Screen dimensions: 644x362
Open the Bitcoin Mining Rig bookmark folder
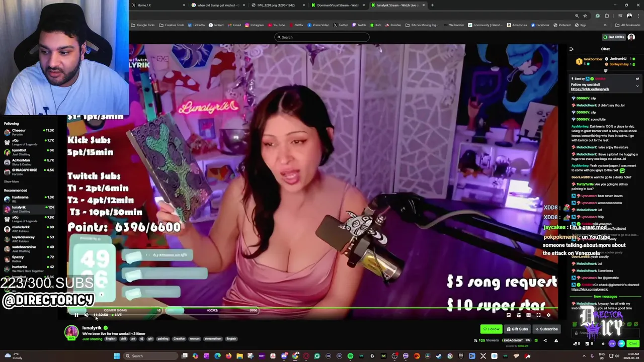point(422,25)
